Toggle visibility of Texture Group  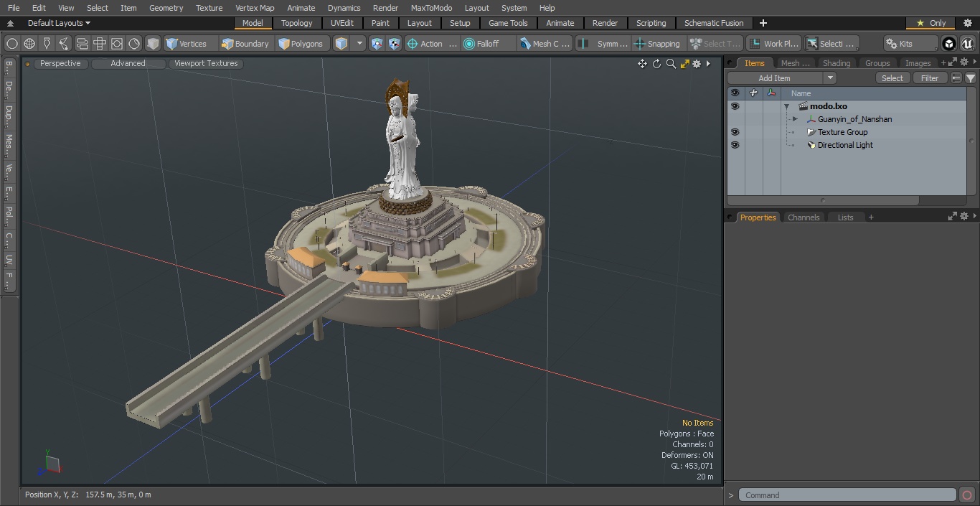click(735, 132)
